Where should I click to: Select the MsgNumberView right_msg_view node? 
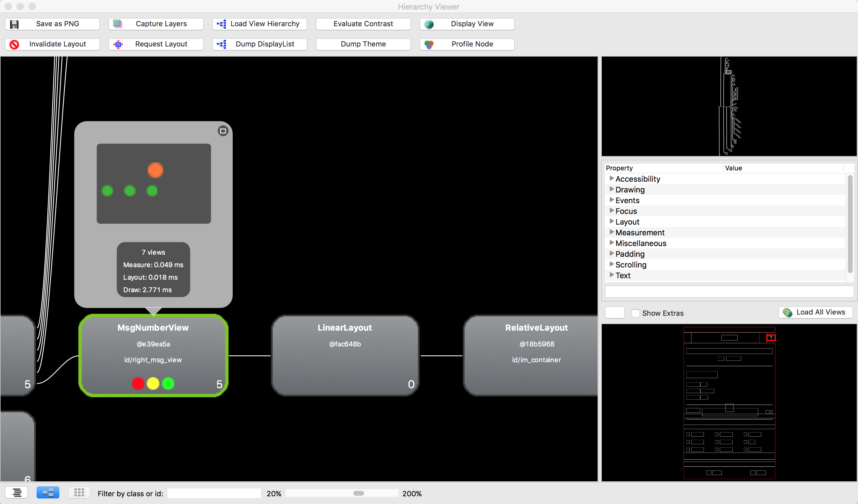153,356
